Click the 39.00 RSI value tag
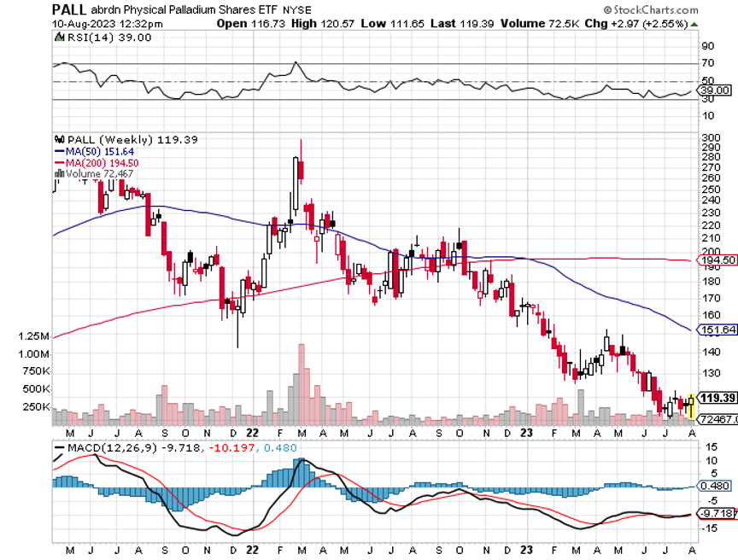 [x=714, y=90]
